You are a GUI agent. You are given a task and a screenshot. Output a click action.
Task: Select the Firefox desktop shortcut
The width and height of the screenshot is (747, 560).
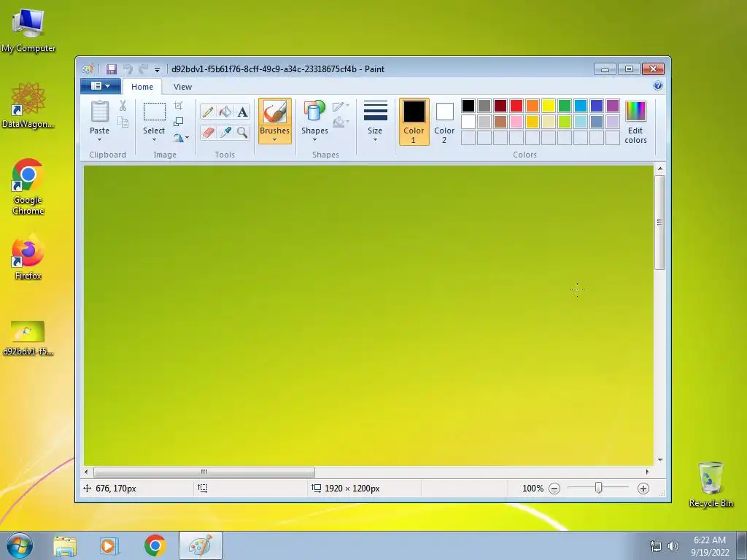click(x=28, y=257)
